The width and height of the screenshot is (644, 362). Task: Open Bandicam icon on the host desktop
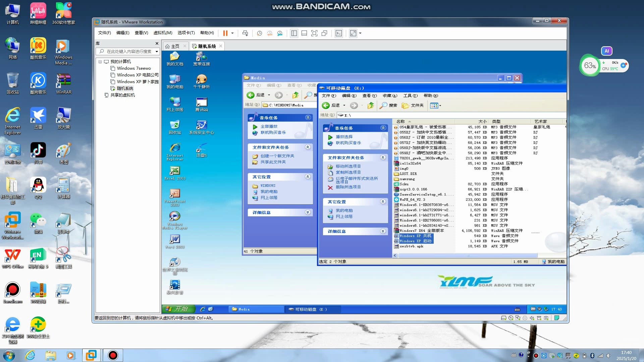(x=13, y=293)
